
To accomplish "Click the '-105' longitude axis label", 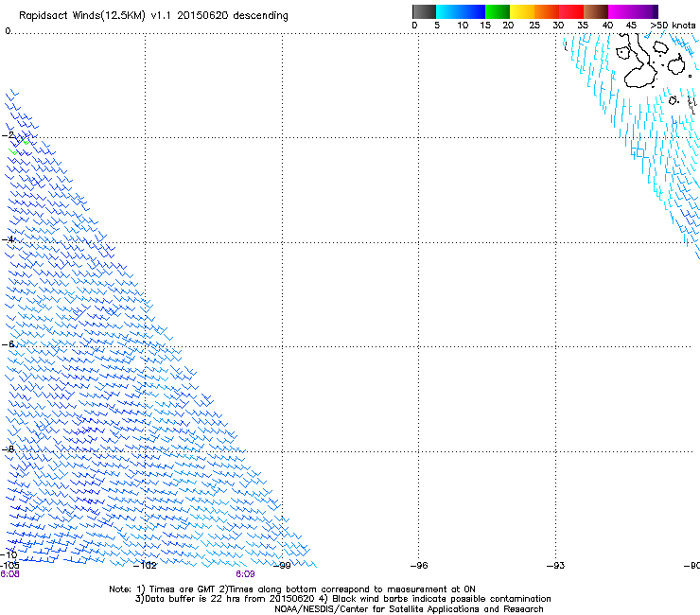I will click(x=9, y=566).
